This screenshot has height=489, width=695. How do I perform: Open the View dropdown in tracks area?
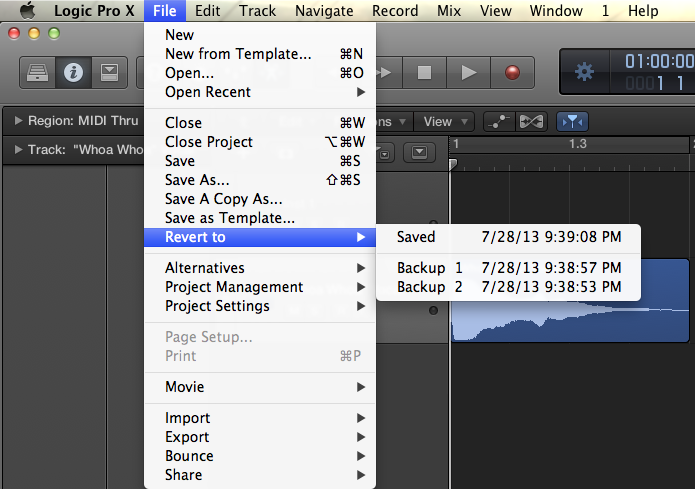437,121
